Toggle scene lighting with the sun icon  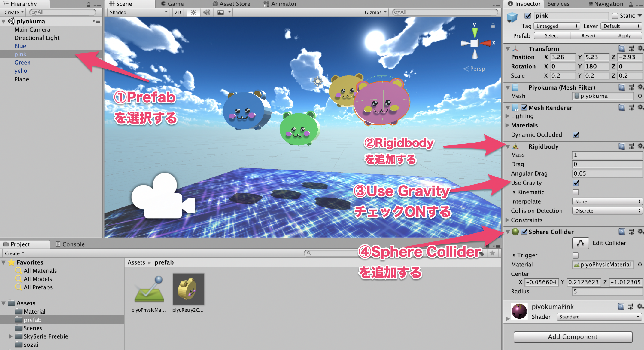tap(193, 12)
